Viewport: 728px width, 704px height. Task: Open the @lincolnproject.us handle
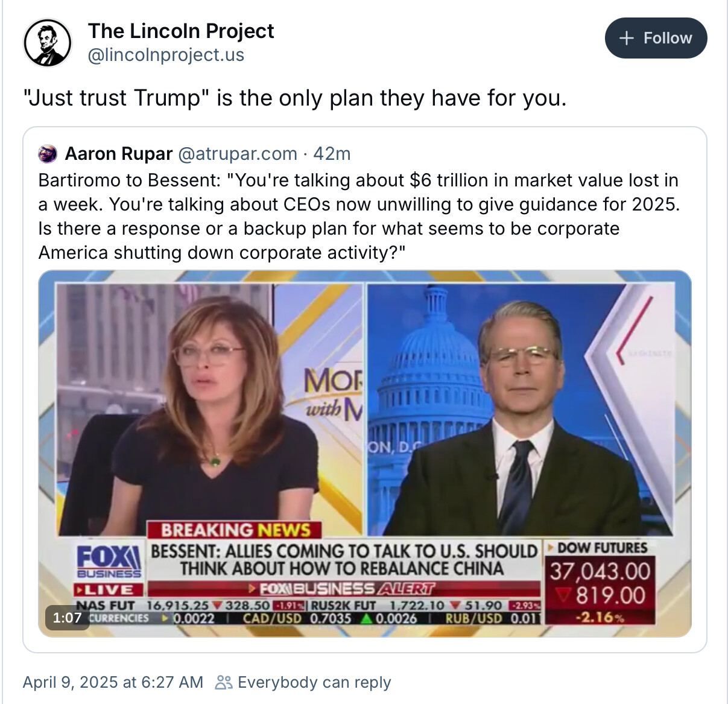(166, 55)
